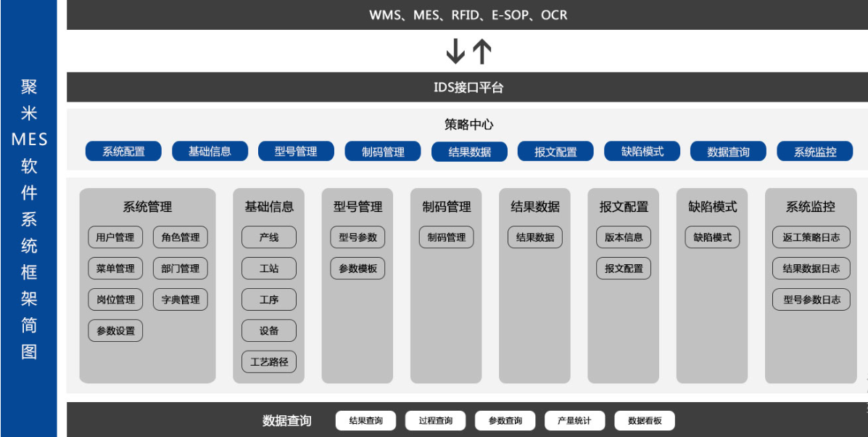The height and width of the screenshot is (437, 868).
Task: Choose the blue 制码管理 pill in 策略中心
Action: pos(383,151)
